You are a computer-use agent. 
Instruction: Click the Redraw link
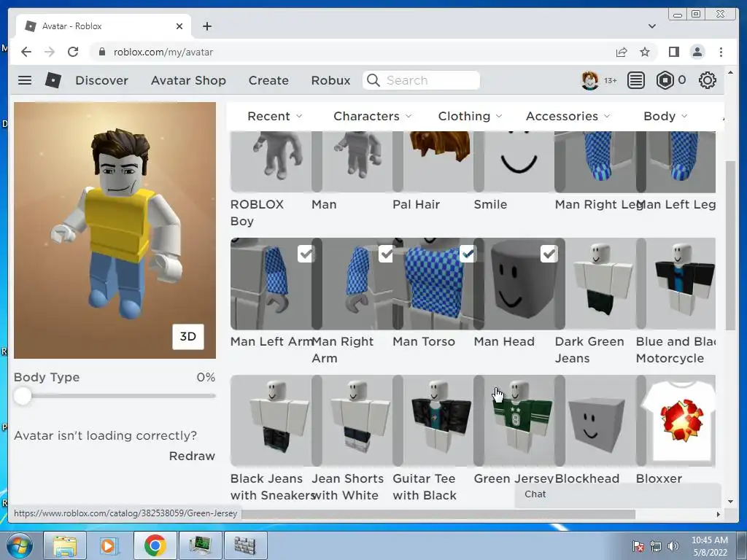click(192, 456)
